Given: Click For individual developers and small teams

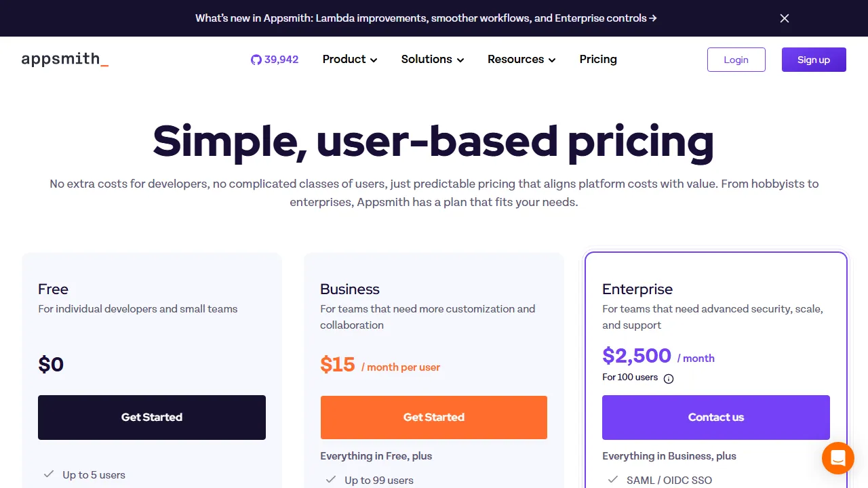Looking at the screenshot, I should [x=138, y=309].
